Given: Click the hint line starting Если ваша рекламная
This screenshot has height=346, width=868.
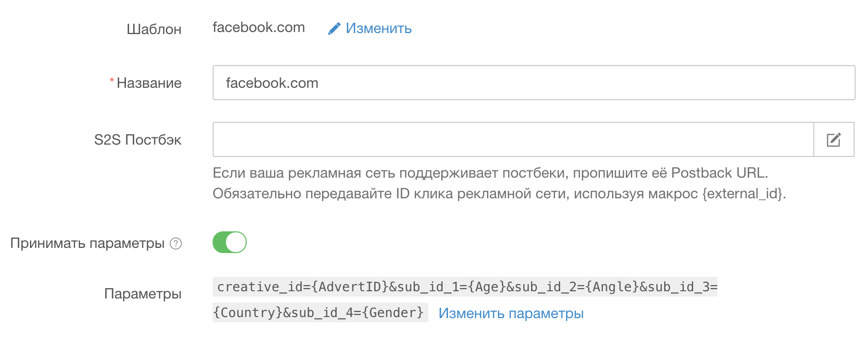Looking at the screenshot, I should point(490,173).
